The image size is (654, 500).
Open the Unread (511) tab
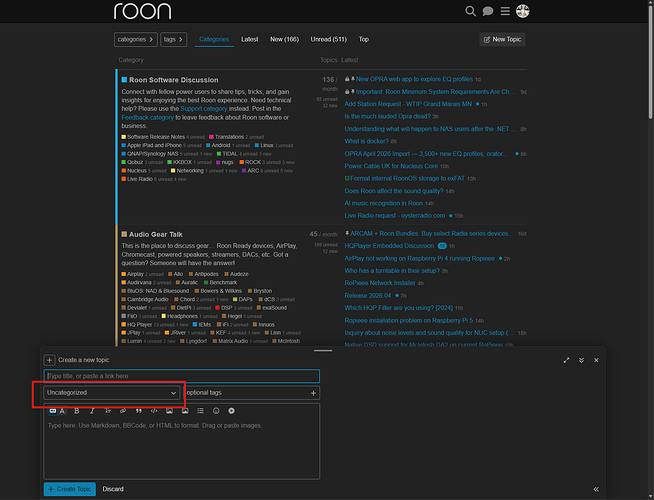coord(329,39)
